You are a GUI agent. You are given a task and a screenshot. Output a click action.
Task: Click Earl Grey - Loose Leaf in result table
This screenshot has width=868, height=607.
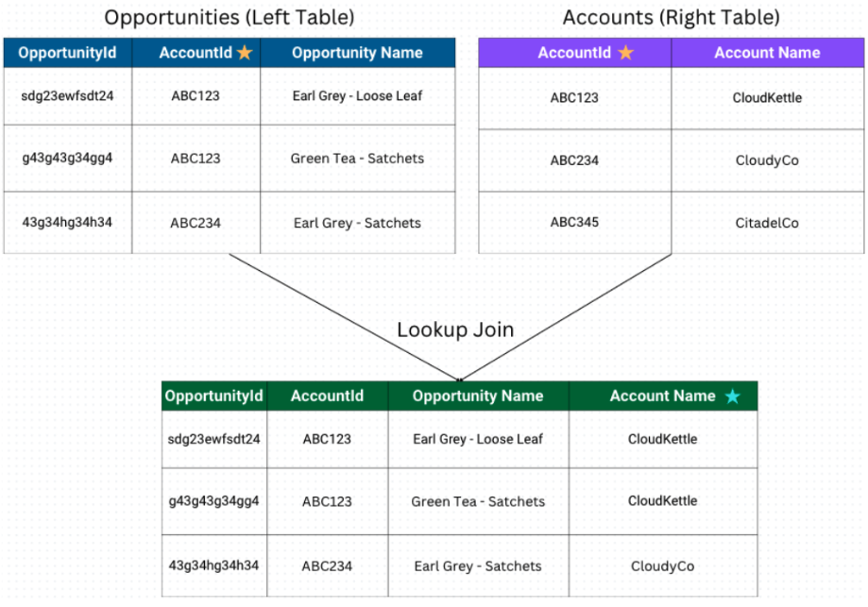[478, 439]
